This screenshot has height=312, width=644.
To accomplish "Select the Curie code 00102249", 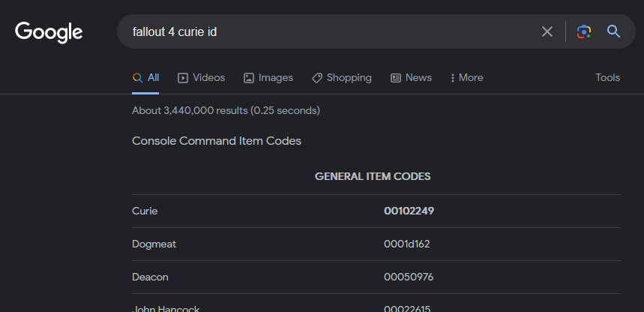I will (x=409, y=211).
